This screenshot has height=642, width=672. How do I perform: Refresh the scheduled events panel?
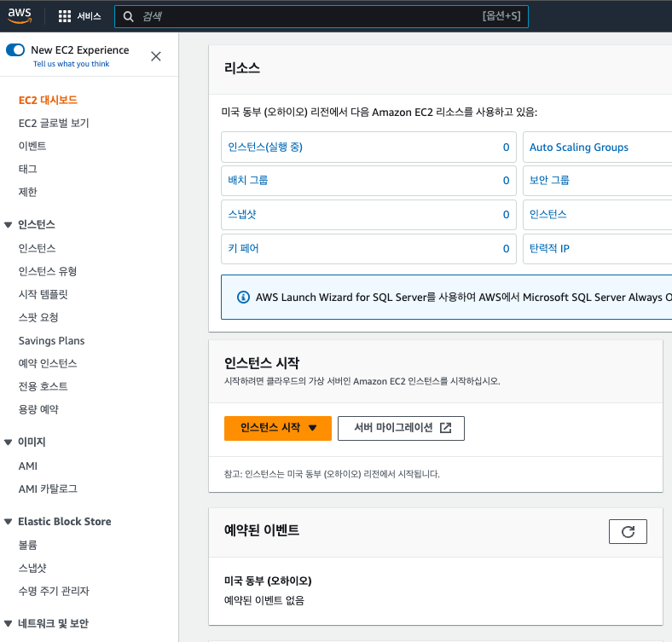click(628, 531)
